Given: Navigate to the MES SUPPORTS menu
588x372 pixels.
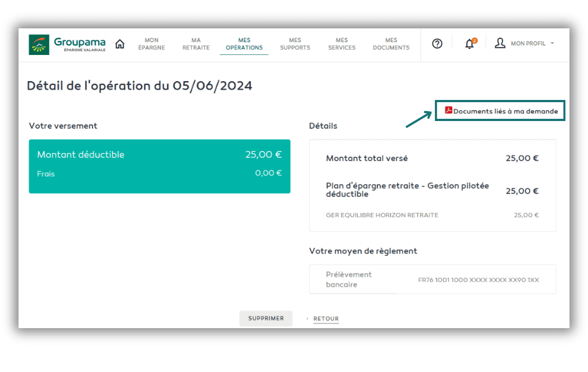Looking at the screenshot, I should pyautogui.click(x=295, y=44).
